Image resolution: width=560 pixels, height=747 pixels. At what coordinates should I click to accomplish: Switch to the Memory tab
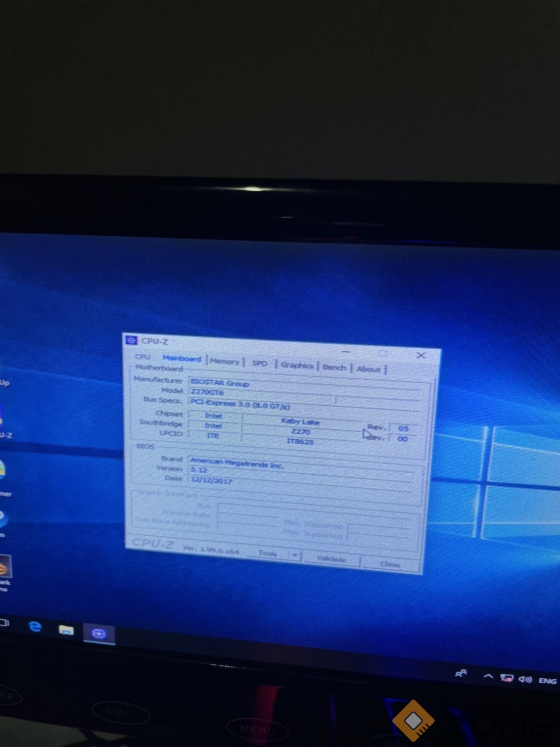(224, 361)
